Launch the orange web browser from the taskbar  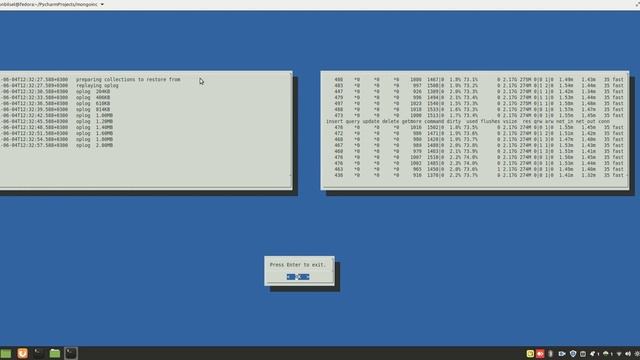pyautogui.click(x=22, y=353)
